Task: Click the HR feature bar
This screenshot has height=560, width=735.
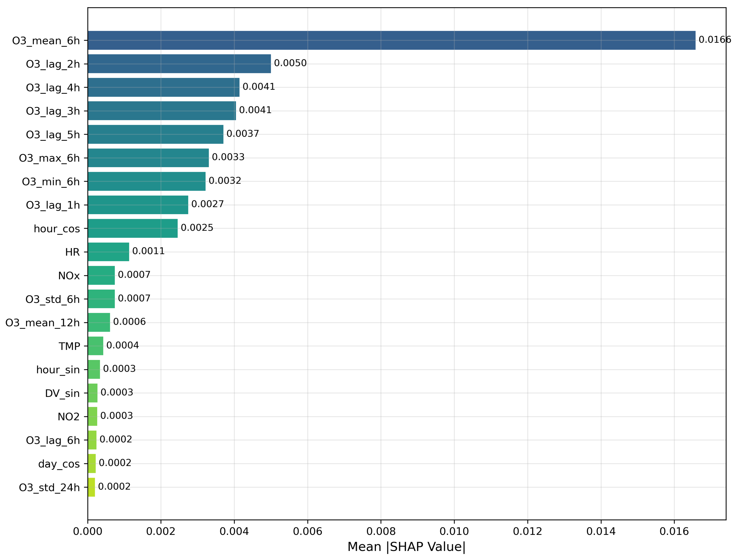Action: 108,252
